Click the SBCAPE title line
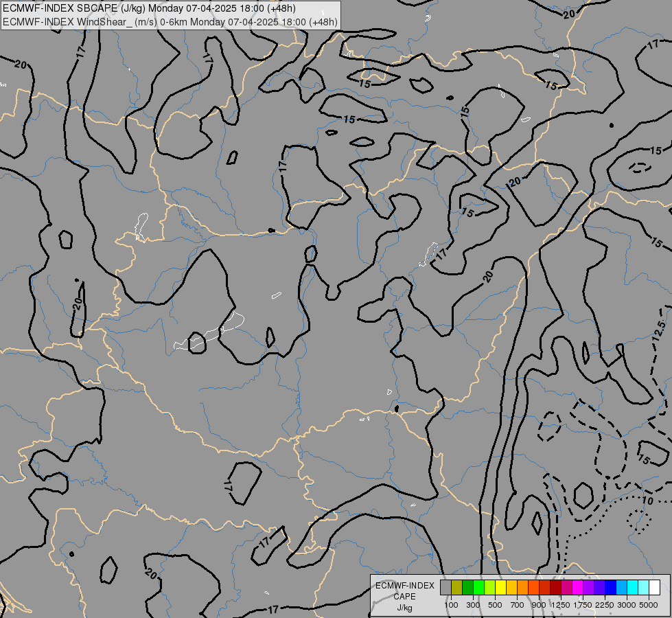This screenshot has height=618, width=672. coord(149,8)
